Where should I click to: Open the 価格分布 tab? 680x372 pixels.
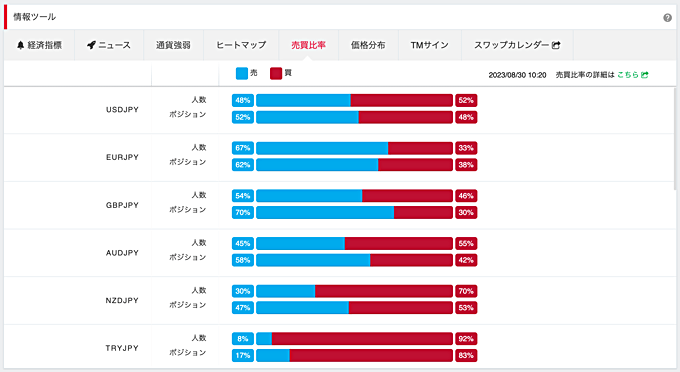368,45
